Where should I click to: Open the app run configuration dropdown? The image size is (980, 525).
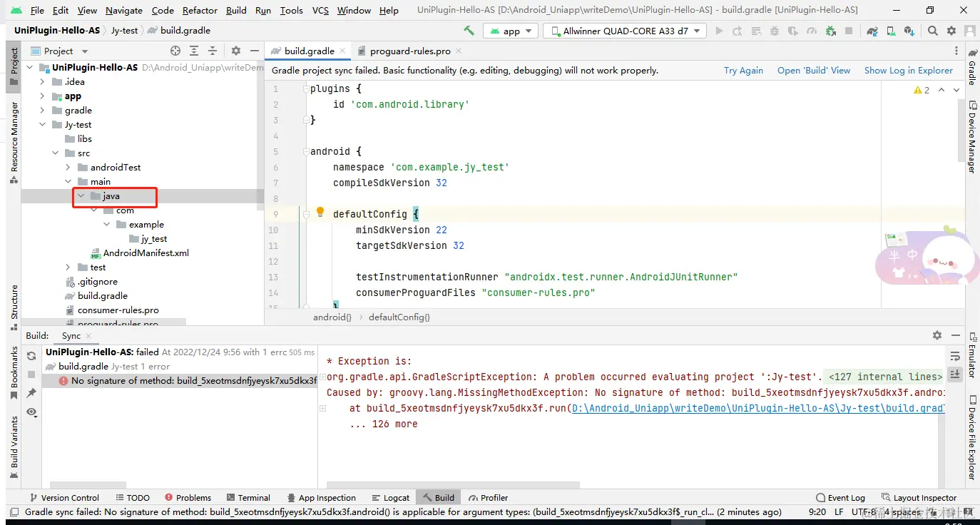pos(511,31)
